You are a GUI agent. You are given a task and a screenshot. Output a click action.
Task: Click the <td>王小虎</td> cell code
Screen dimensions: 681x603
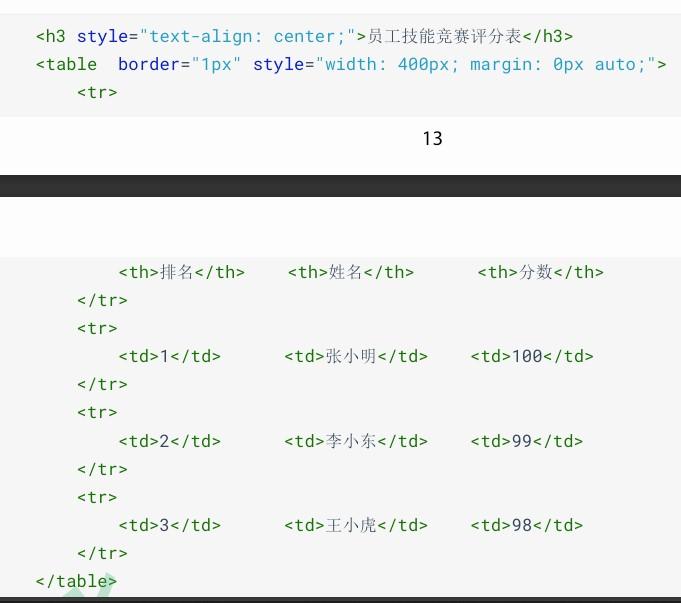point(356,525)
